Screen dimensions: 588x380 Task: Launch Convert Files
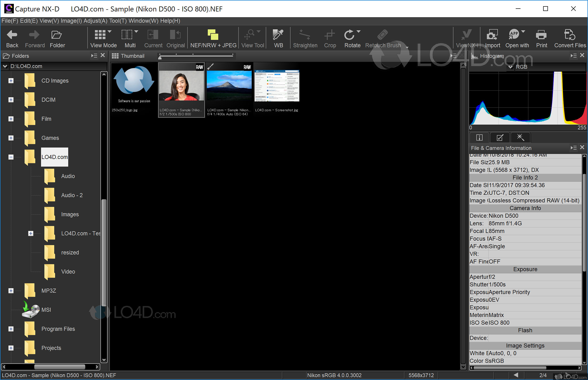pos(570,37)
